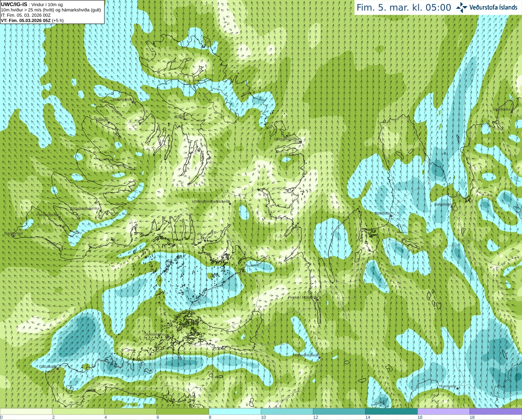Click the Holtavörðuheiði station marker
This screenshot has height=420, width=522.
(319, 358)
